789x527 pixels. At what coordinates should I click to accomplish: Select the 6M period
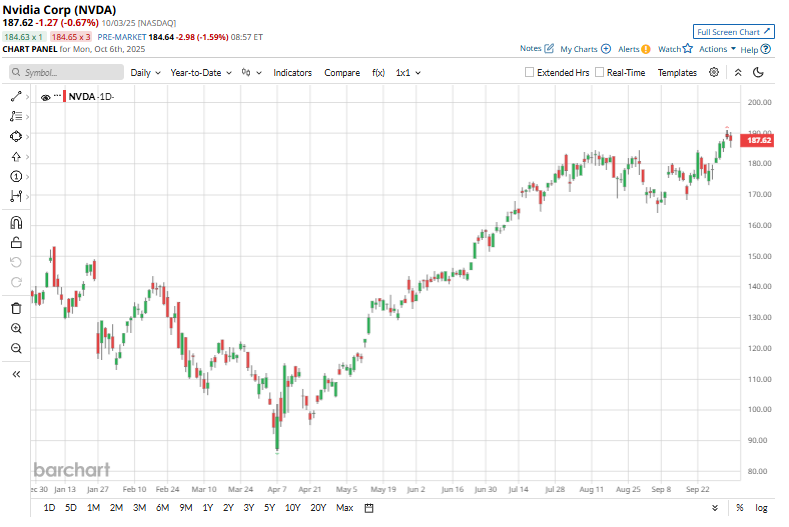tap(163, 508)
